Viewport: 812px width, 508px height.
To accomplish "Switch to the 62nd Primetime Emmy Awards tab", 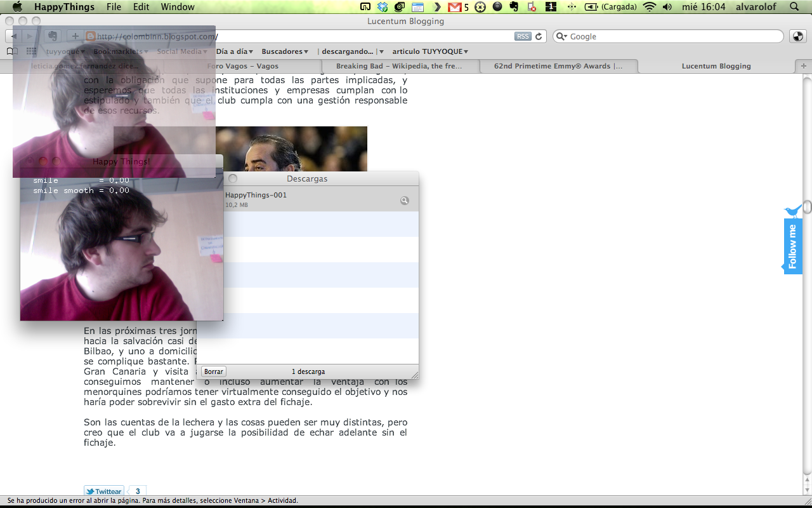I will (558, 66).
